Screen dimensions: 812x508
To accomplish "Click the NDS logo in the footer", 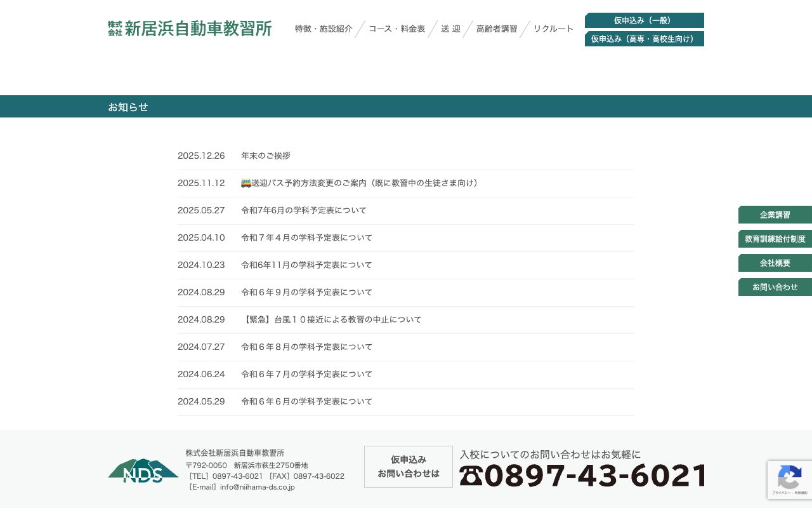I will point(143,471).
